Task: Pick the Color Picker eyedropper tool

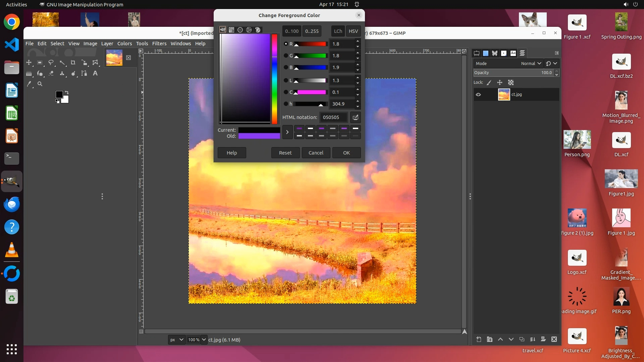Action: [x=29, y=84]
